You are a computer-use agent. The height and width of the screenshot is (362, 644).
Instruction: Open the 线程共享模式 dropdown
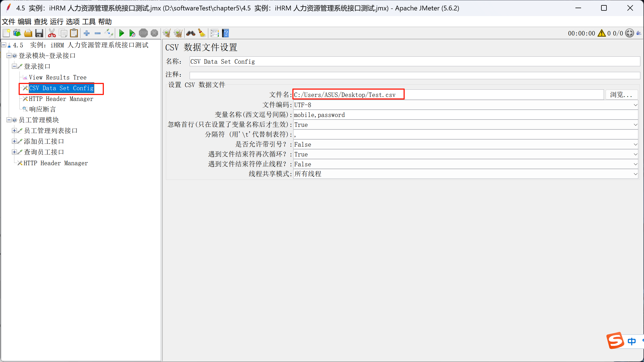pyautogui.click(x=636, y=174)
